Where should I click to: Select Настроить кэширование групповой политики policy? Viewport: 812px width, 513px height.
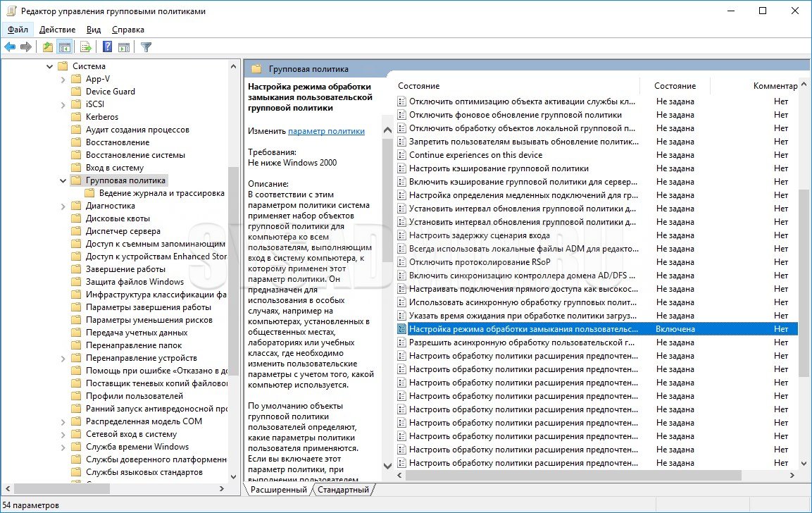[498, 168]
